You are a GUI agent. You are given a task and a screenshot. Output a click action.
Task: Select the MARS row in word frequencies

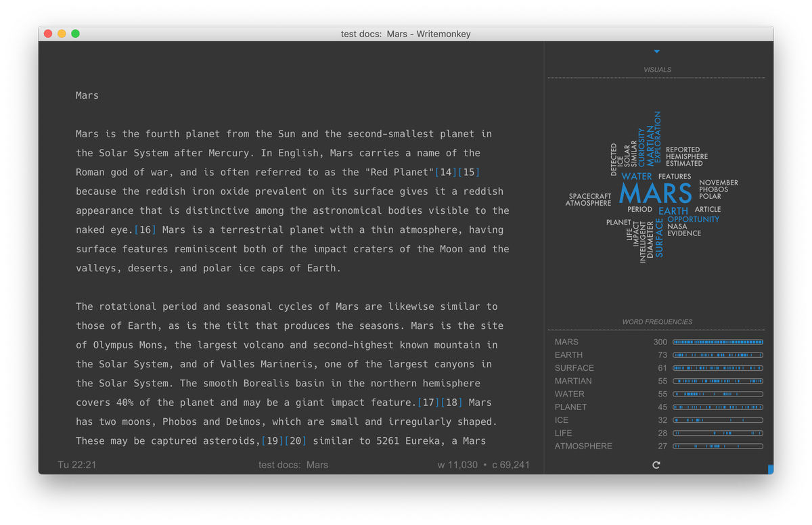658,342
